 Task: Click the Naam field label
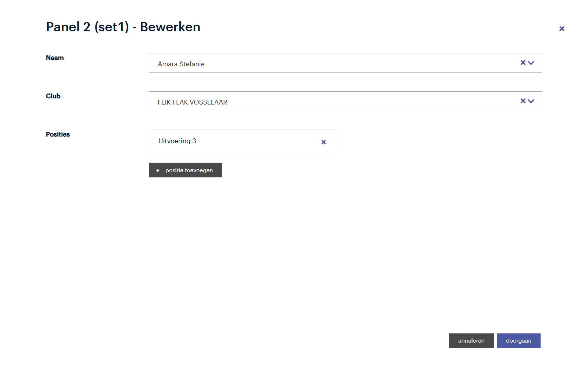pyautogui.click(x=55, y=58)
